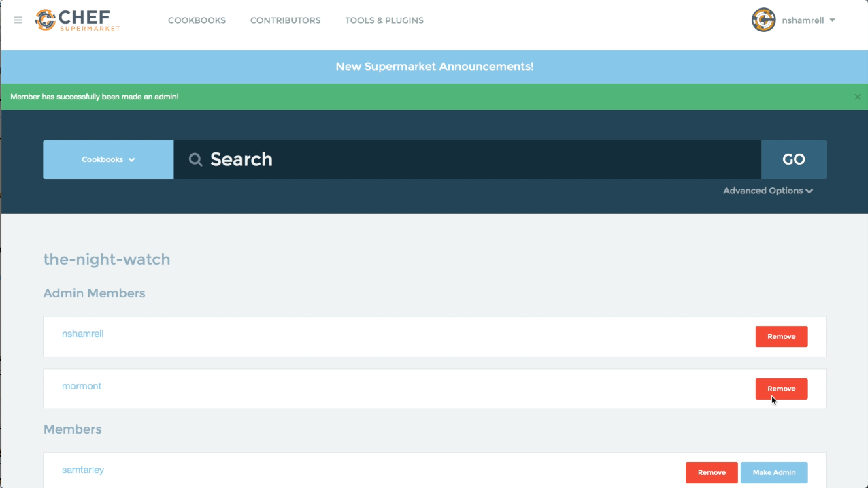Expand Advanced Options

[x=767, y=191]
